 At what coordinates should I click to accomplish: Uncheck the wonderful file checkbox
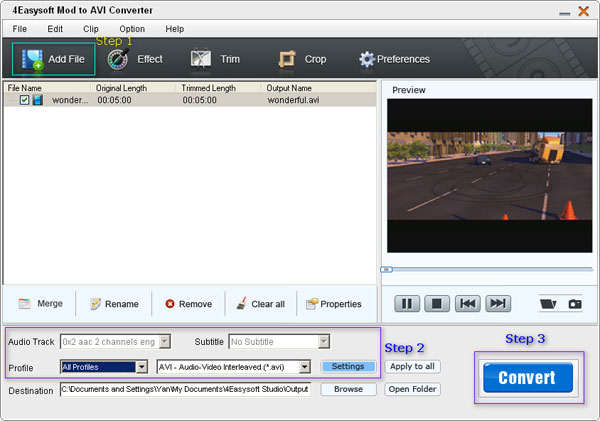pyautogui.click(x=24, y=100)
